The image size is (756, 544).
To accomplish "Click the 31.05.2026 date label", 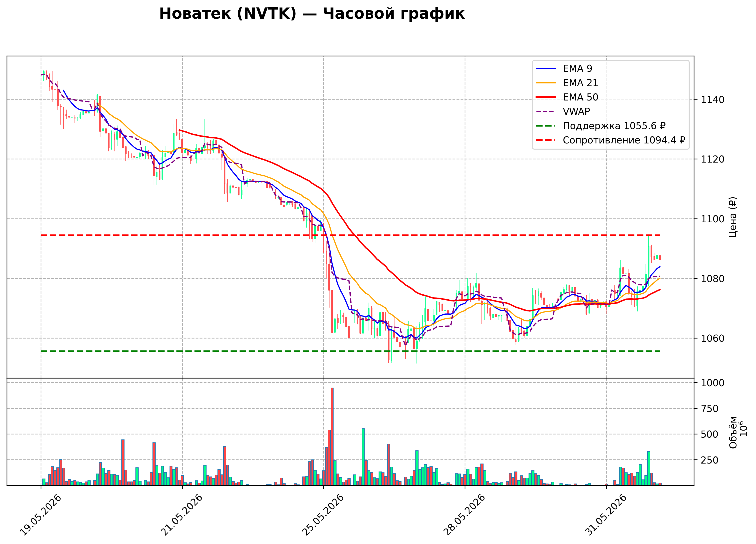I will pyautogui.click(x=606, y=515).
